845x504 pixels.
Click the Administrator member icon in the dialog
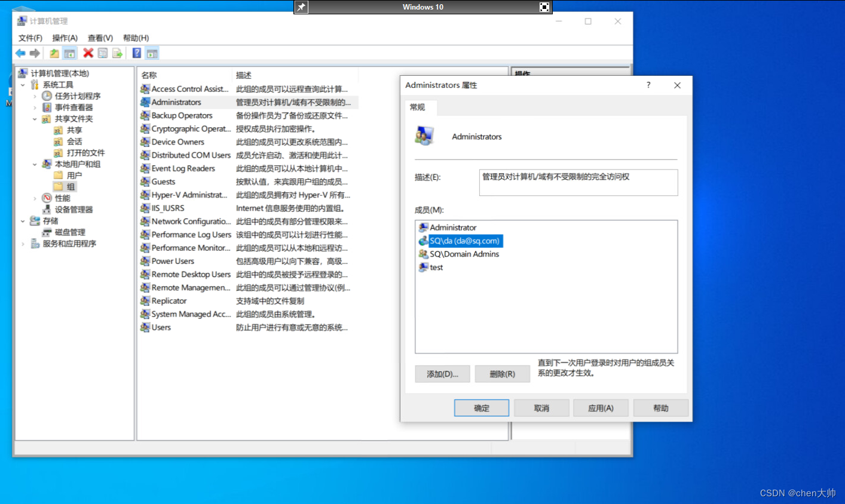click(424, 228)
